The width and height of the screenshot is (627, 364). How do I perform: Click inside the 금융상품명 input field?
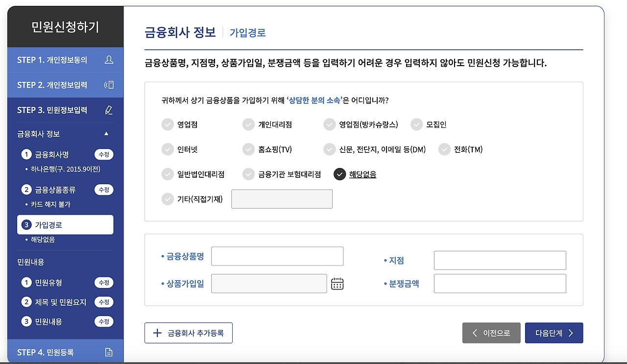pos(277,256)
